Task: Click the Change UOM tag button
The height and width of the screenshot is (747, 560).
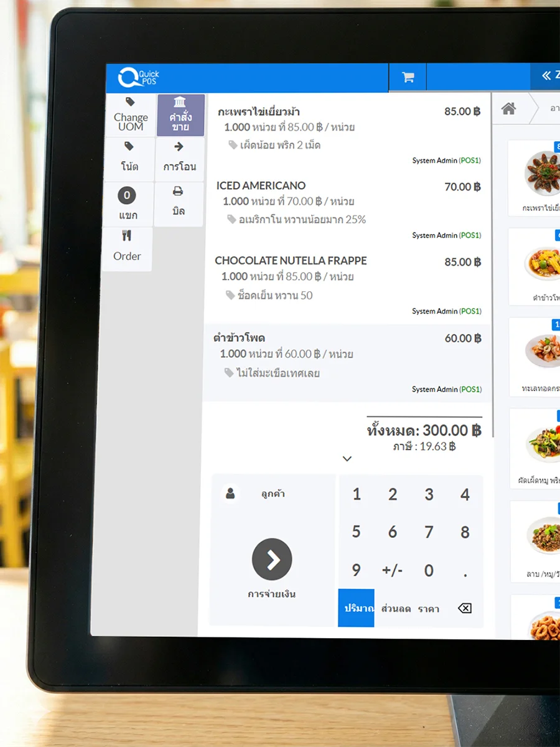Action: coord(130,115)
